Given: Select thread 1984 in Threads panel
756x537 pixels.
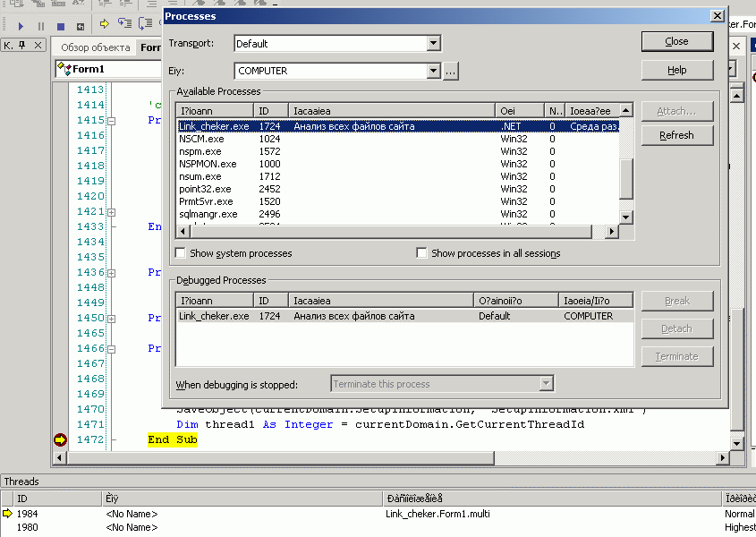Looking at the screenshot, I should [378, 514].
